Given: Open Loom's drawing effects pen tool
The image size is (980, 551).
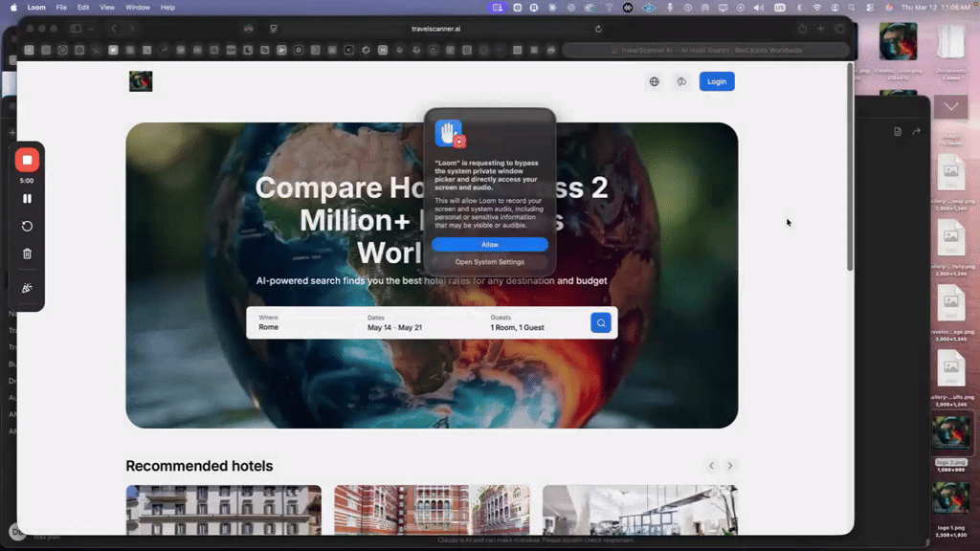Looking at the screenshot, I should pos(27,287).
